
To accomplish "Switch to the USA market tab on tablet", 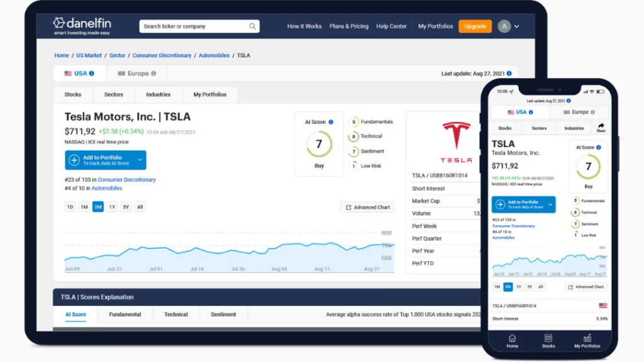I will pyautogui.click(x=79, y=74).
